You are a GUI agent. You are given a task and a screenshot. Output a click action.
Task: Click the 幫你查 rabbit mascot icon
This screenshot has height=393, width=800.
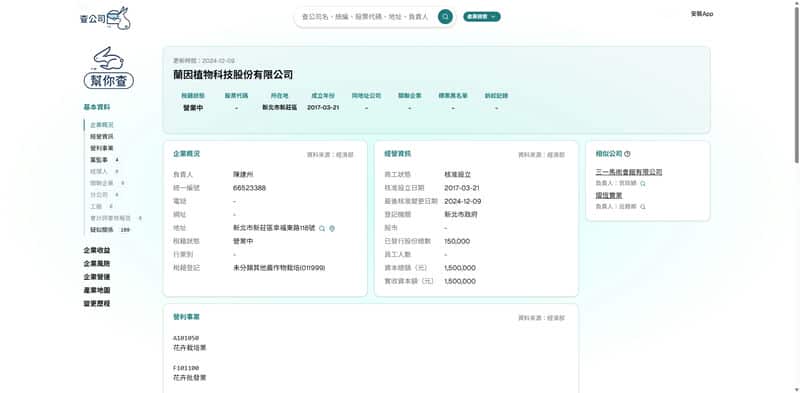pos(109,67)
